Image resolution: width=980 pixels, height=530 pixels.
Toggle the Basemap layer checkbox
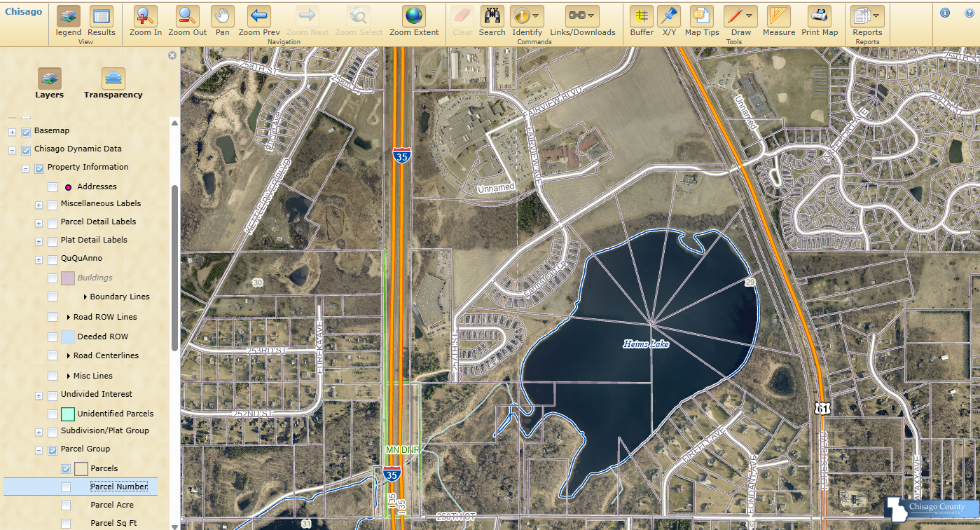[26, 132]
